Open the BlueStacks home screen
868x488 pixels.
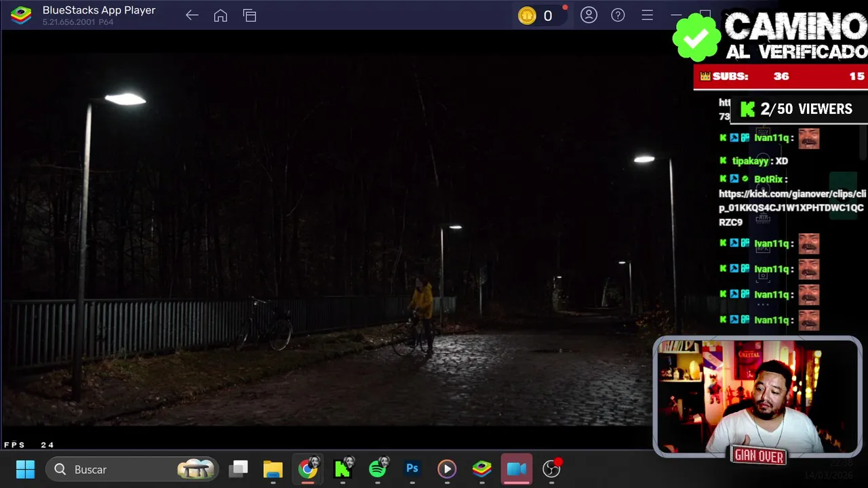coord(220,15)
